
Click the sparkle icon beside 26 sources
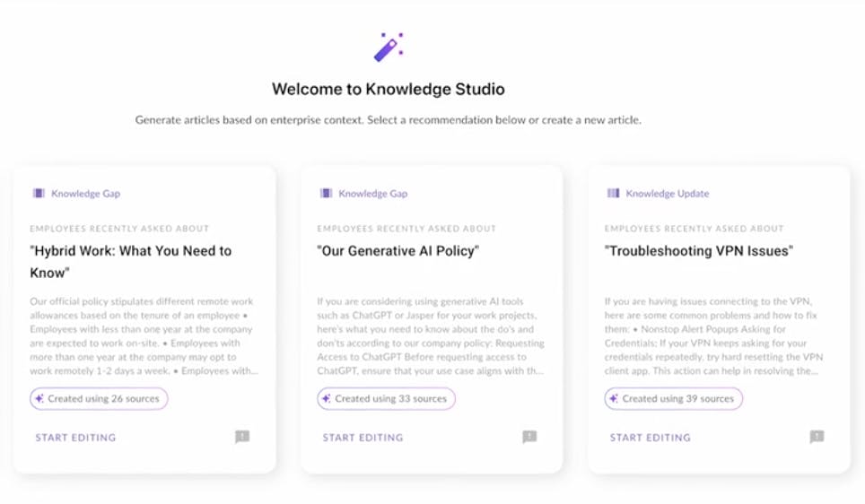[x=39, y=398]
